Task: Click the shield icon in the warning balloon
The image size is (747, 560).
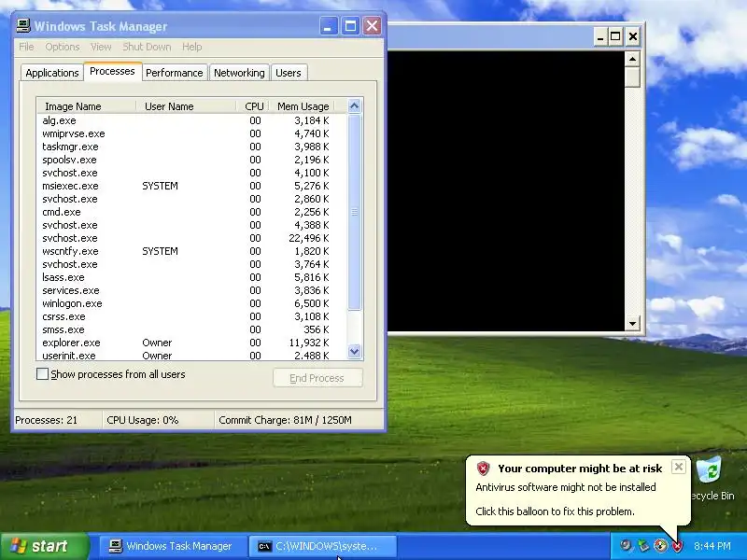Action: (483, 469)
